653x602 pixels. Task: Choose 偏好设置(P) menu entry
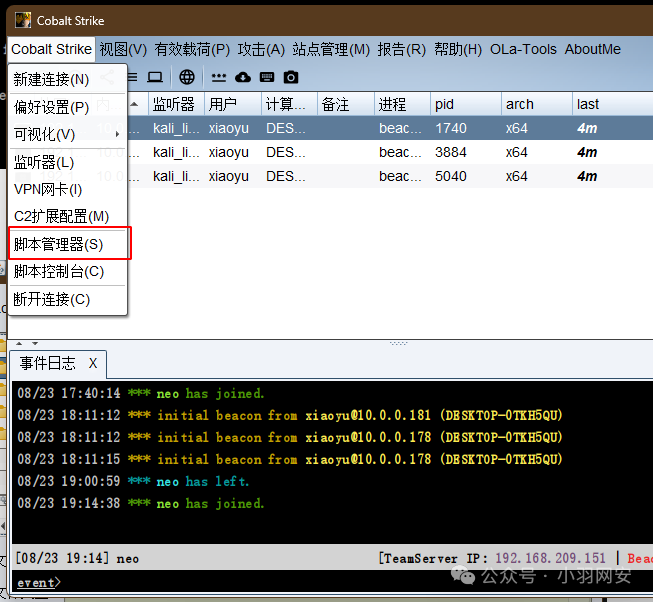[67, 107]
